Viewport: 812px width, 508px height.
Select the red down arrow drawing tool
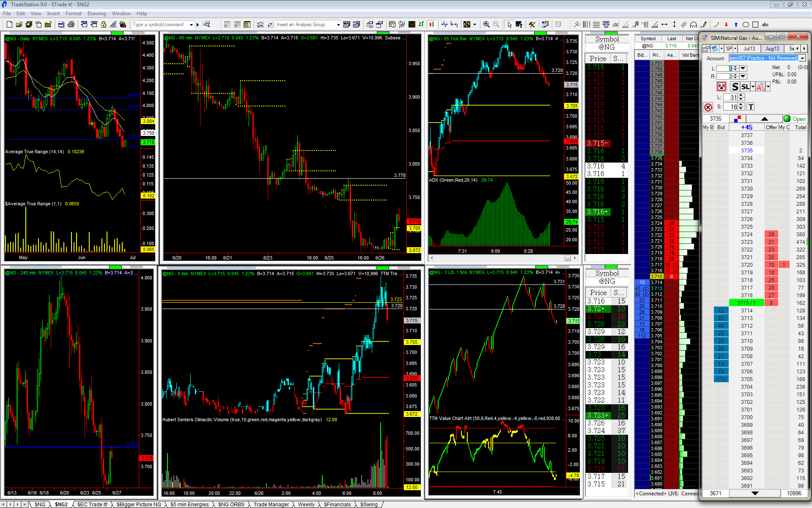click(x=726, y=25)
